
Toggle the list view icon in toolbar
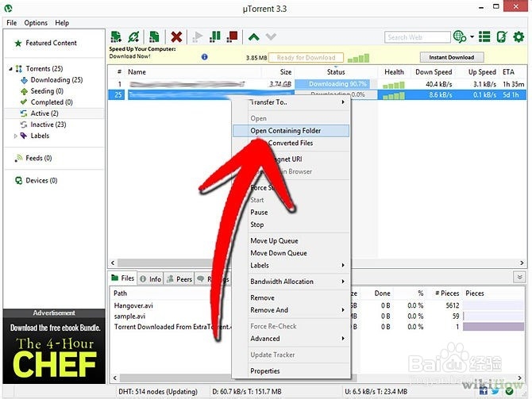[484, 36]
